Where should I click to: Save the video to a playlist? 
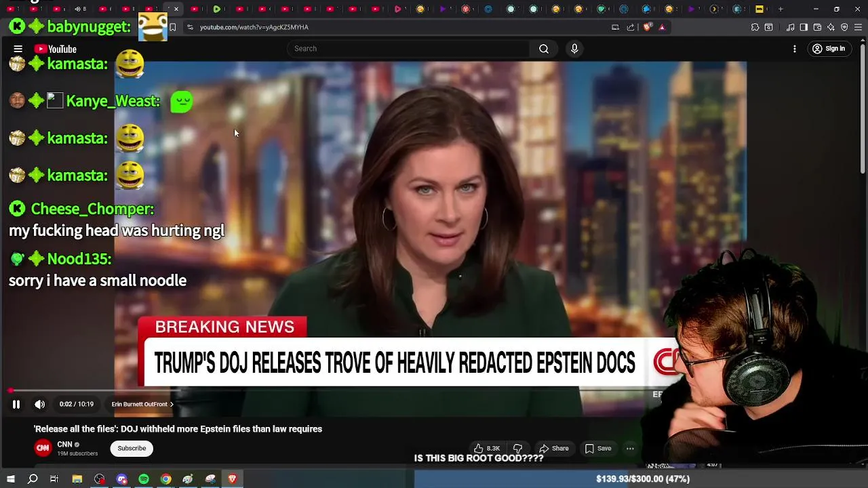coord(597,448)
